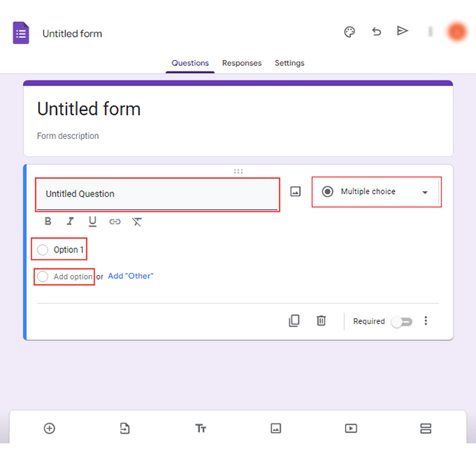The width and height of the screenshot is (476, 458).
Task: Open the Multiple choice question type dropdown
Action: tap(376, 192)
